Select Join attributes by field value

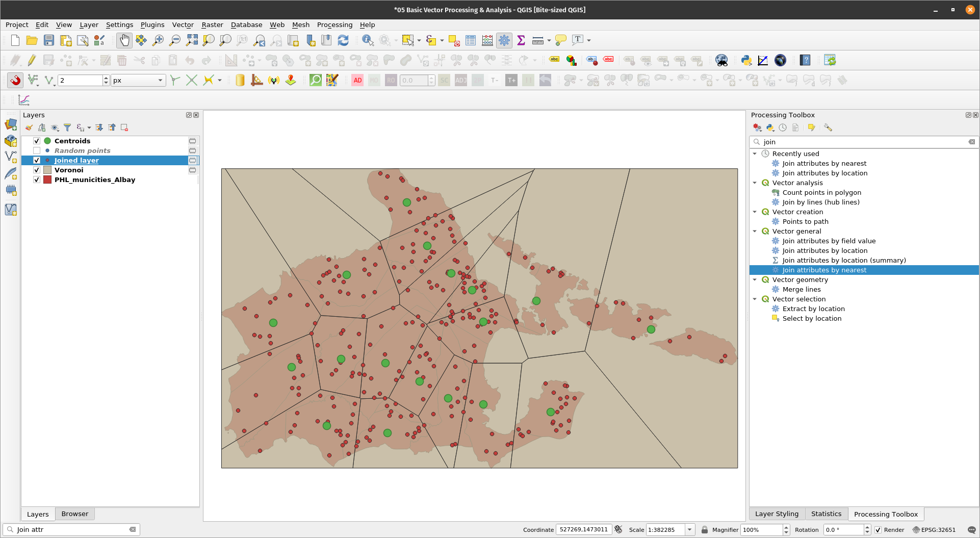click(829, 241)
